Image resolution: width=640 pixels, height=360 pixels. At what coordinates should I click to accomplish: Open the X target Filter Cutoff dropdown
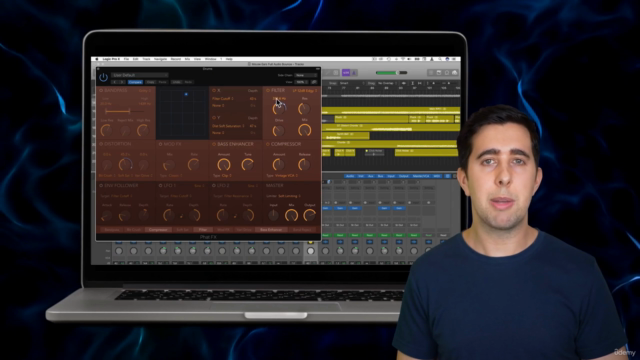(223, 99)
